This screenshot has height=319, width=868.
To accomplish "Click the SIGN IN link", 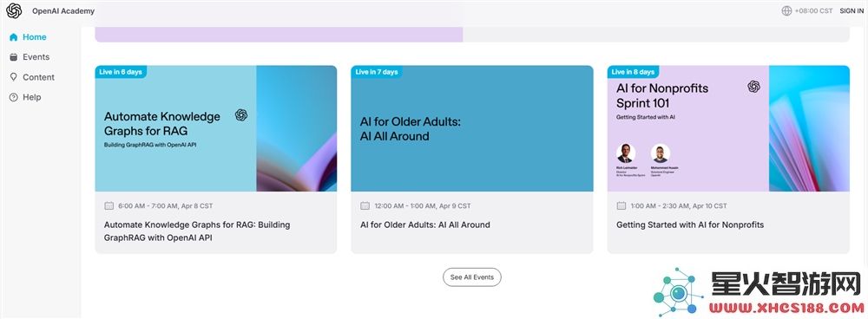I will [x=852, y=11].
